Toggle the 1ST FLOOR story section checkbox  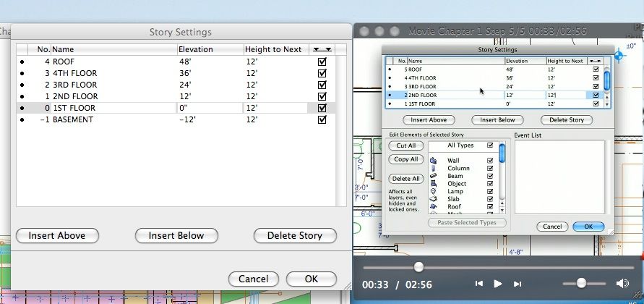click(322, 108)
